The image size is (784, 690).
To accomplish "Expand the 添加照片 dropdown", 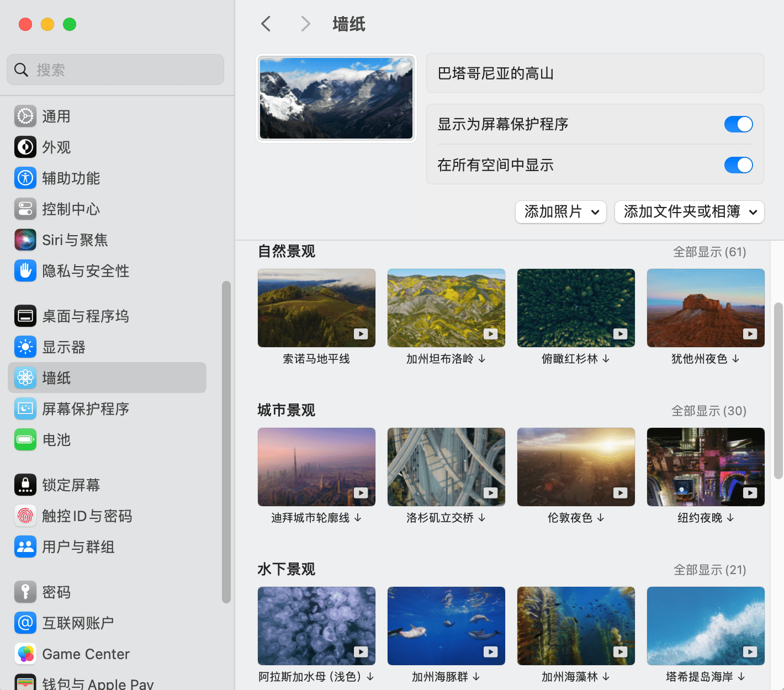I will point(561,212).
